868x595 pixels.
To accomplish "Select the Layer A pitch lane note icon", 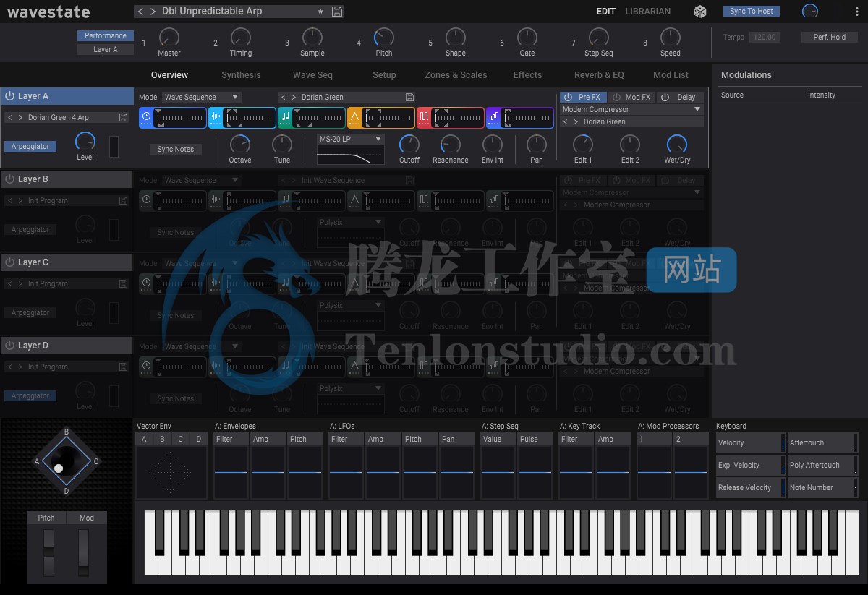I will (285, 117).
